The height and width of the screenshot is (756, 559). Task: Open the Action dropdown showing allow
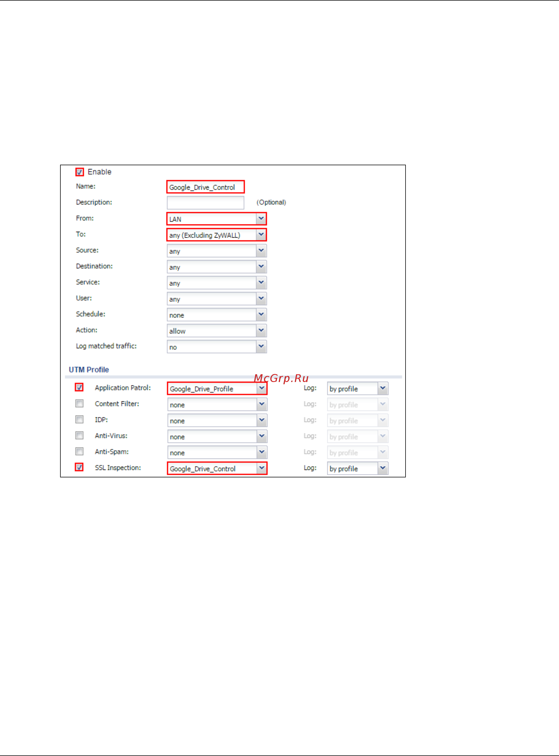pos(217,330)
